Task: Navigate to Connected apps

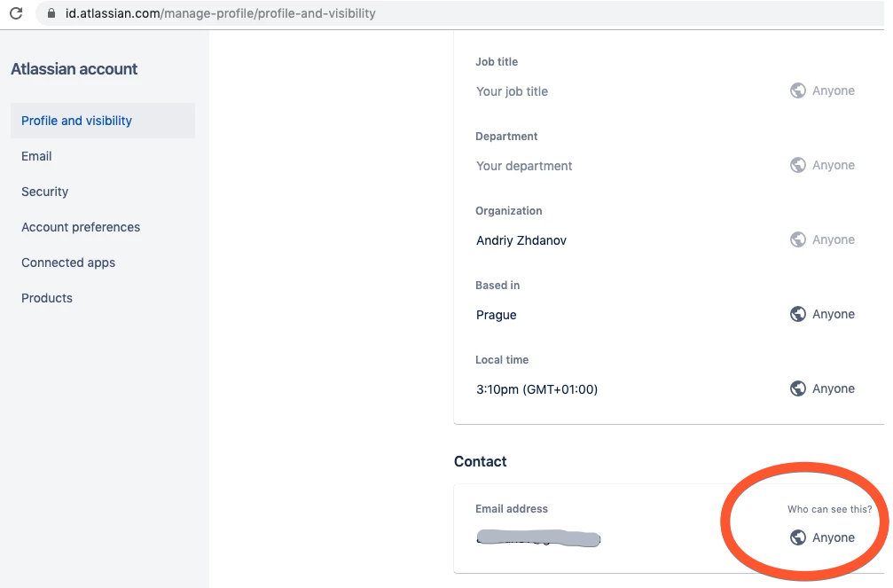Action: 68,263
